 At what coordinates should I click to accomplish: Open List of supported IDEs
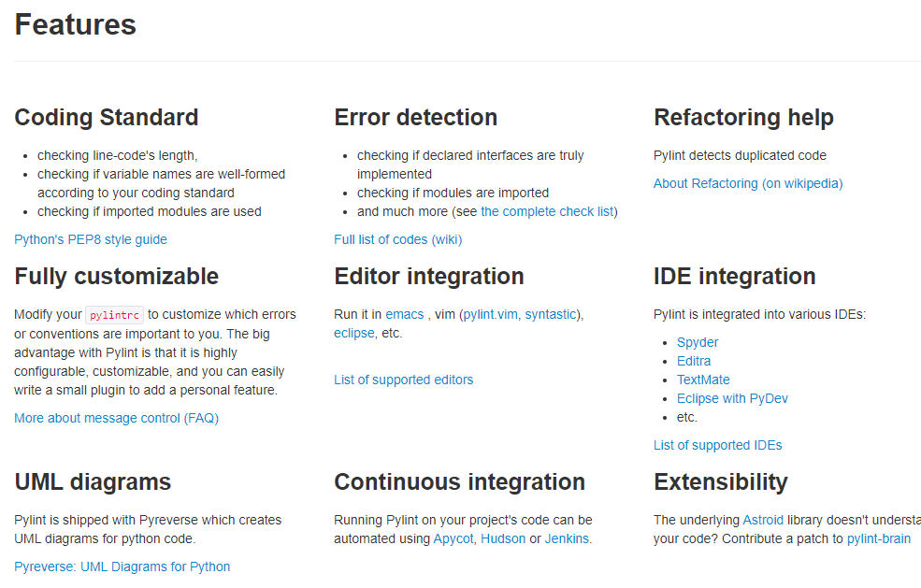click(x=718, y=445)
